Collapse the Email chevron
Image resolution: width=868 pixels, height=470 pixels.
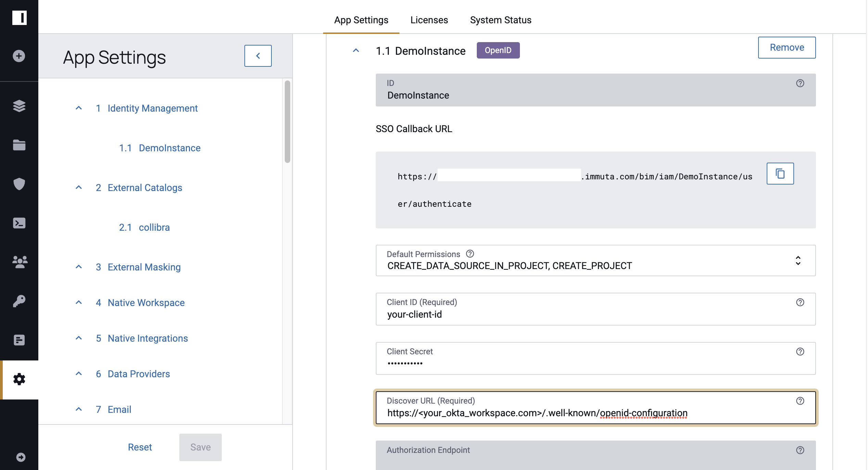[79, 409]
